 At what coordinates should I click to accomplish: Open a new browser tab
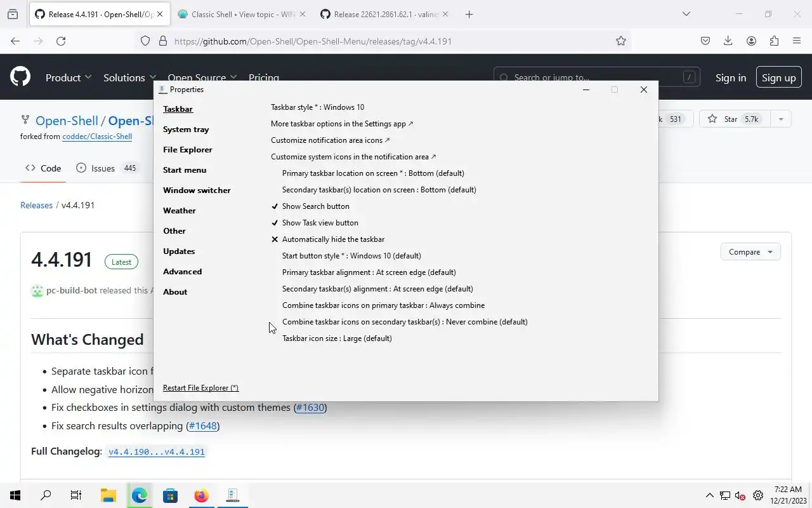pyautogui.click(x=469, y=14)
